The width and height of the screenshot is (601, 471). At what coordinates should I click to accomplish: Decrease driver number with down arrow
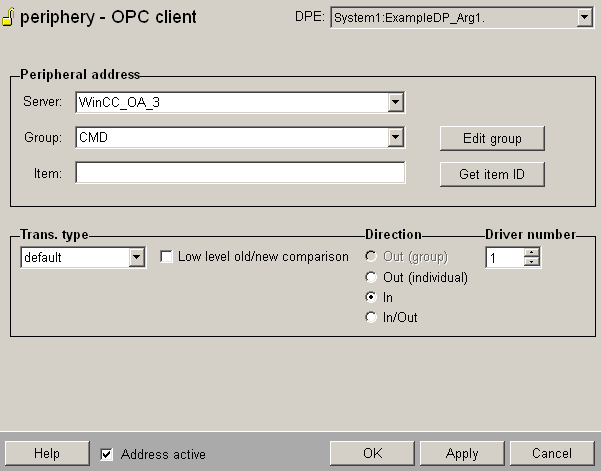(532, 263)
